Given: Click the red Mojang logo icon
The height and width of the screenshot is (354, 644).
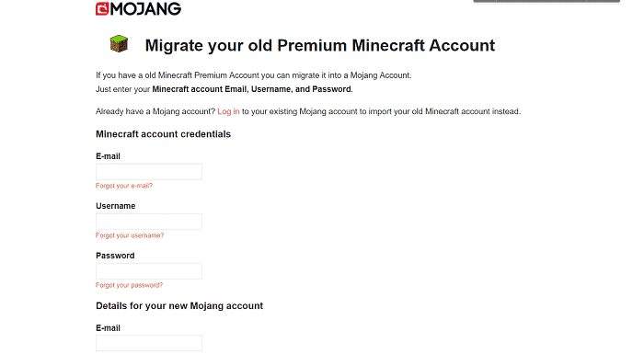Looking at the screenshot, I should click(102, 8).
